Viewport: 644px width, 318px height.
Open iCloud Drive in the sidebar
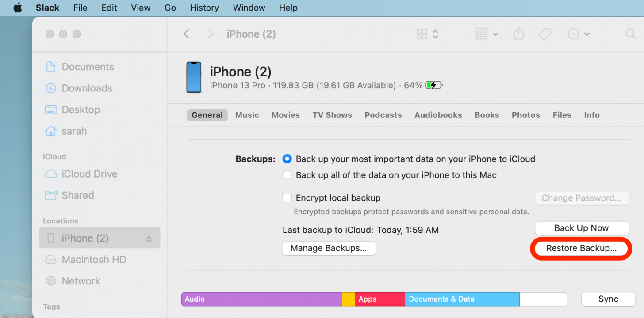pos(89,174)
